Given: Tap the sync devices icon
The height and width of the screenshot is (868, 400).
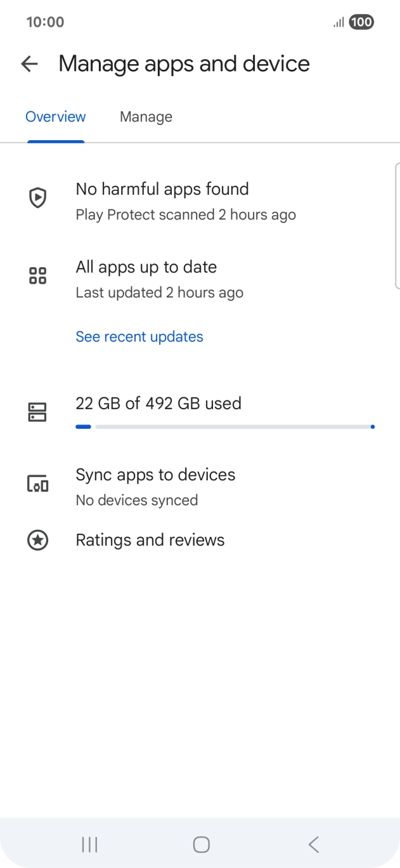Looking at the screenshot, I should point(38,484).
